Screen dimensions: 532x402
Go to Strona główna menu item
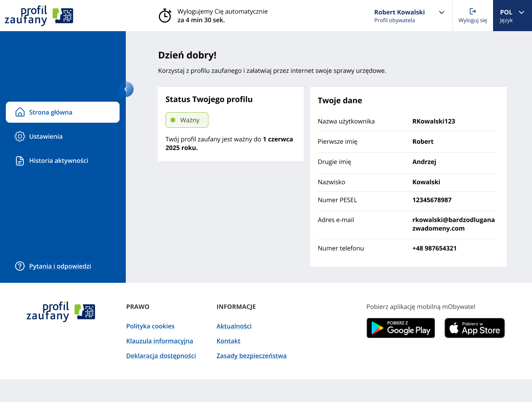click(x=51, y=112)
